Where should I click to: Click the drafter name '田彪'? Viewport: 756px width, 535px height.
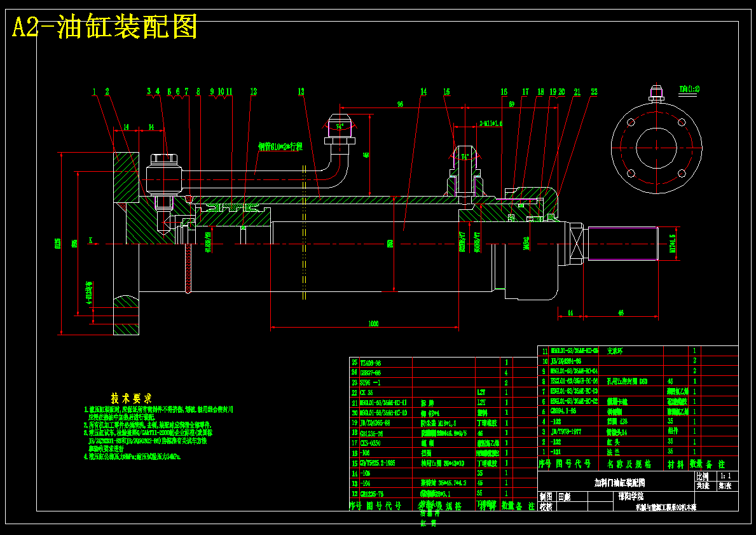point(564,497)
